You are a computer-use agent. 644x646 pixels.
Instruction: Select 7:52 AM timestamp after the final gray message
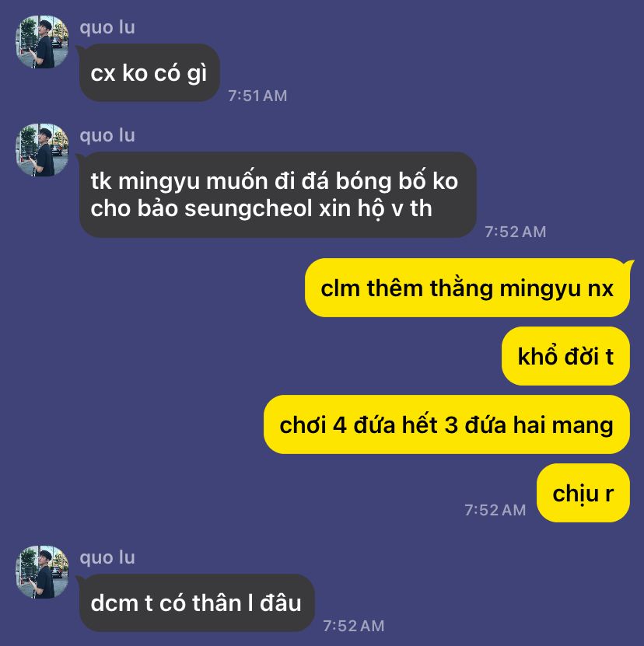[354, 627]
